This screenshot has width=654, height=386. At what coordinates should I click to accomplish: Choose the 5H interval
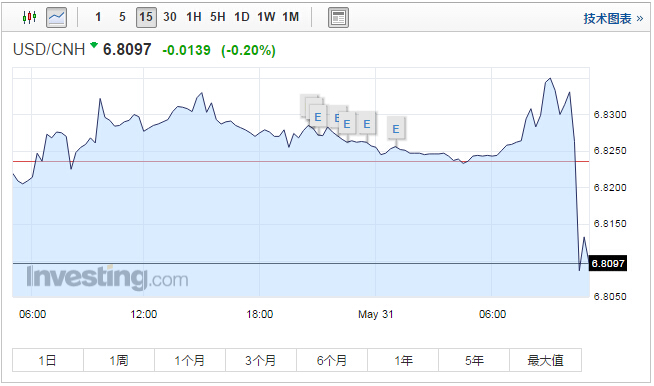click(x=218, y=17)
